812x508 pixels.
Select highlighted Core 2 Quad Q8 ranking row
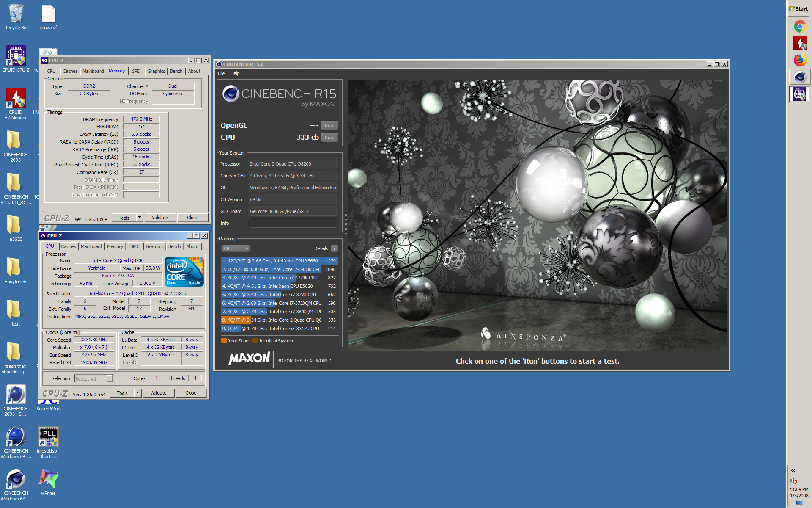pyautogui.click(x=279, y=320)
